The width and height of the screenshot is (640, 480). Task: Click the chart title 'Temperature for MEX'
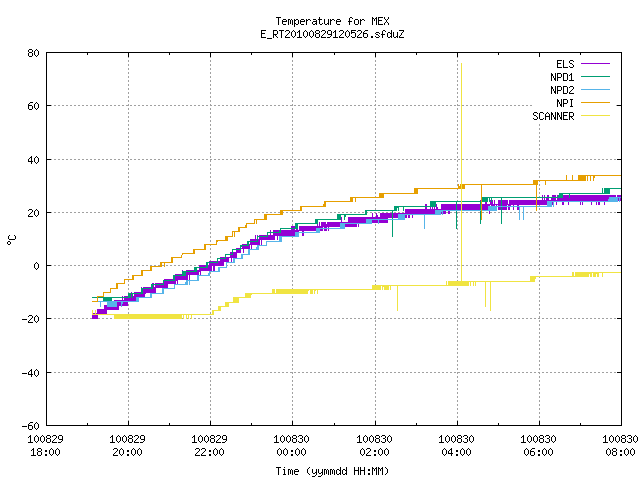tap(332, 21)
